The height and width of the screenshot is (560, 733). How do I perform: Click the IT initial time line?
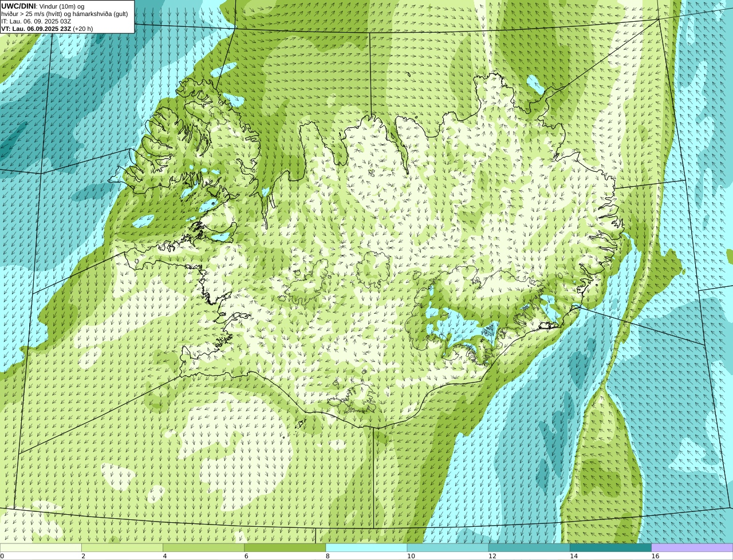pyautogui.click(x=36, y=21)
